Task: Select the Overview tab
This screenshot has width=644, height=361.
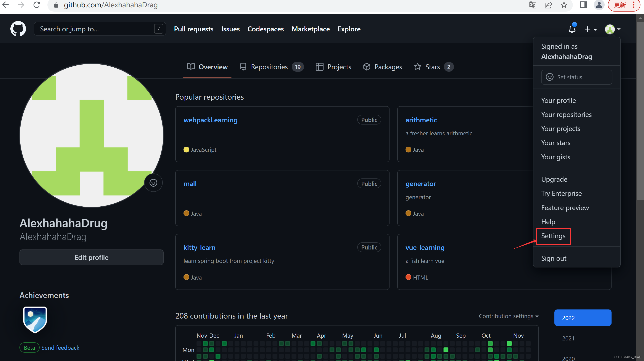Action: click(x=207, y=67)
